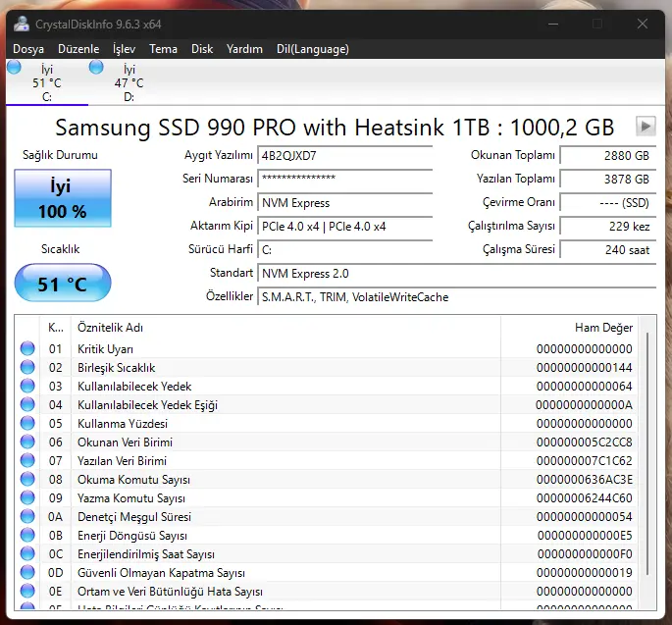The width and height of the screenshot is (672, 625).
Task: Click the next disk arrow button
Action: pos(646,127)
